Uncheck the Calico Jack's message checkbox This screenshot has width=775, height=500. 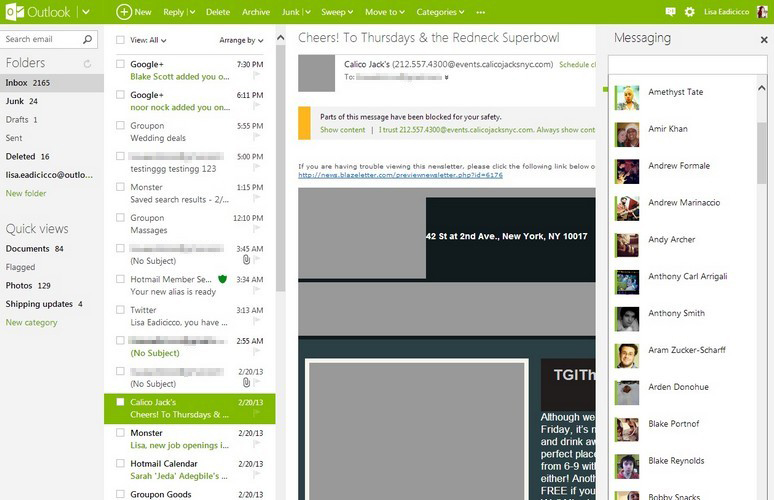pyautogui.click(x=120, y=402)
